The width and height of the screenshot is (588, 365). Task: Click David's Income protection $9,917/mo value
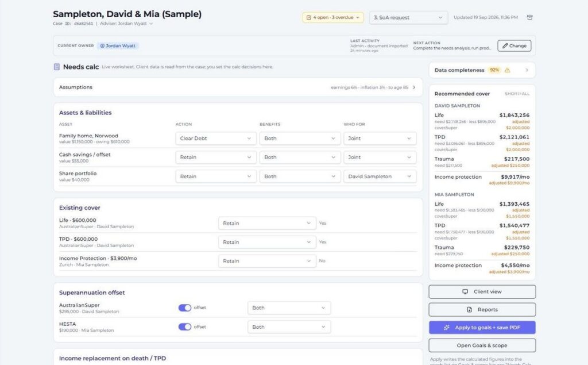(x=515, y=177)
